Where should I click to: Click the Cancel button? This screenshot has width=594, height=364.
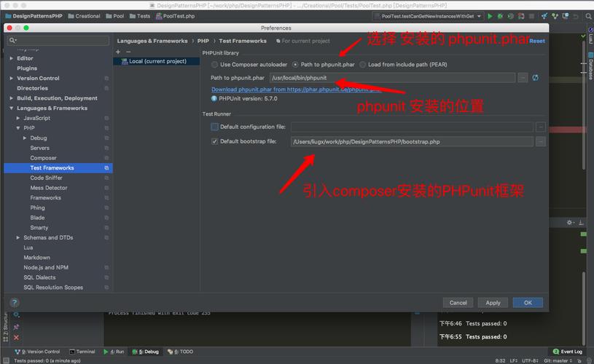pyautogui.click(x=458, y=303)
